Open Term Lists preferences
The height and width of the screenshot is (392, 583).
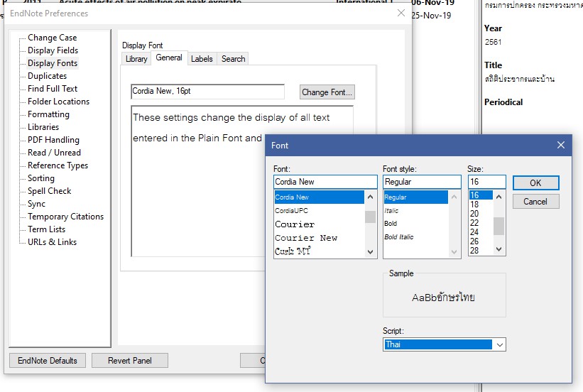[x=46, y=229]
